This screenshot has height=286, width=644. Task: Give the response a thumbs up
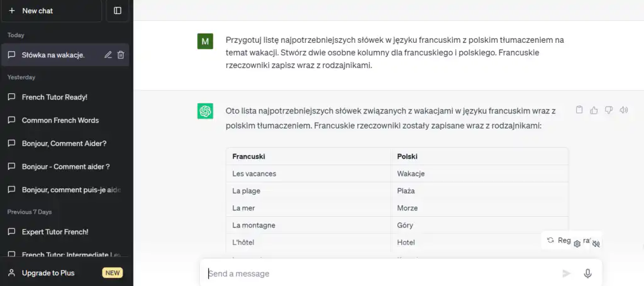[x=594, y=110]
